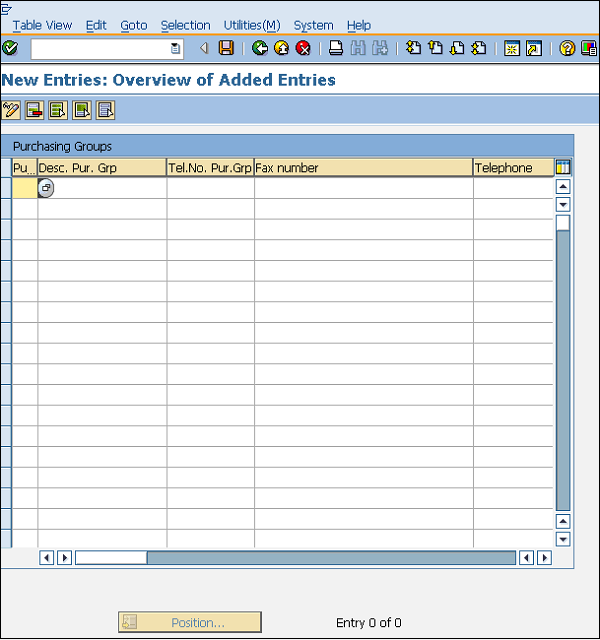This screenshot has width=600, height=640.
Task: Open the Edit menu
Action: [x=96, y=25]
